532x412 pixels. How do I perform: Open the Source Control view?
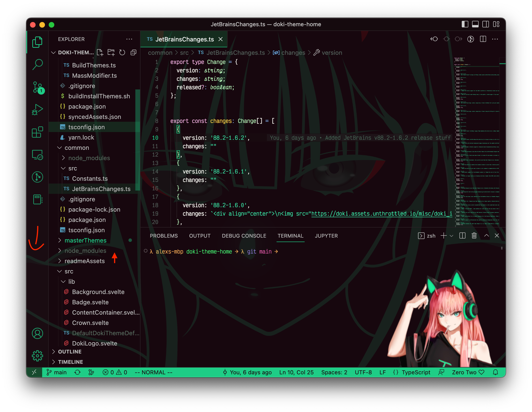[37, 87]
